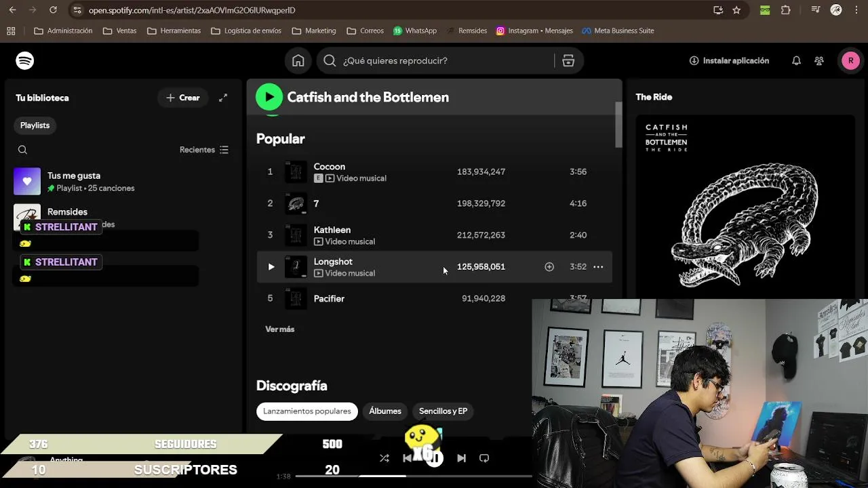The height and width of the screenshot is (488, 868).
Task: Open the Meta Business Suite bookmark
Action: coord(618,30)
